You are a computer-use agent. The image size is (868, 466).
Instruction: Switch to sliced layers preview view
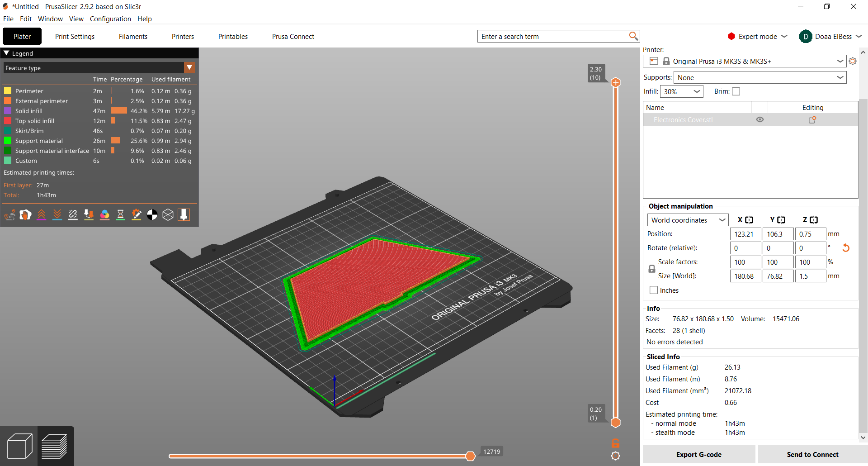(x=55, y=446)
